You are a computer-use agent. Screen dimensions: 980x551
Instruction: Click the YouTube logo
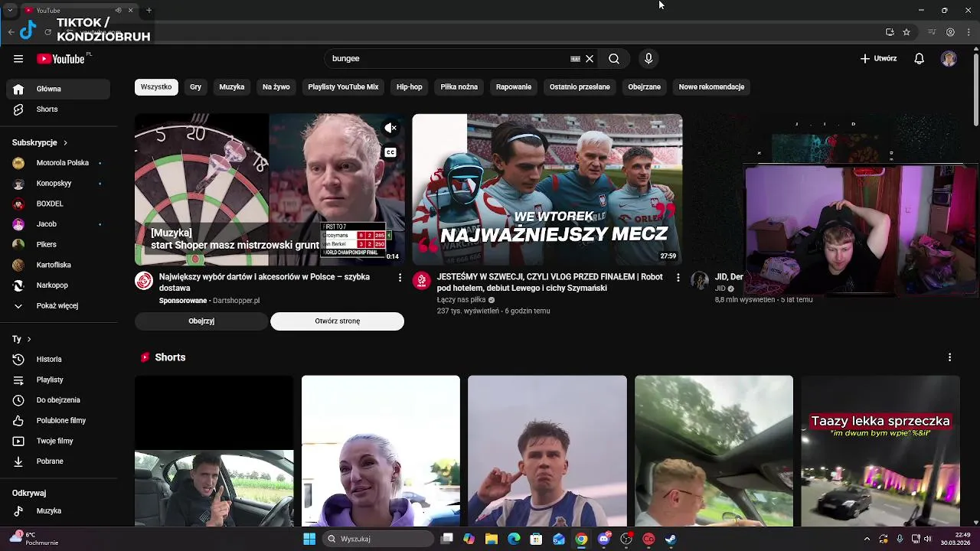click(60, 59)
